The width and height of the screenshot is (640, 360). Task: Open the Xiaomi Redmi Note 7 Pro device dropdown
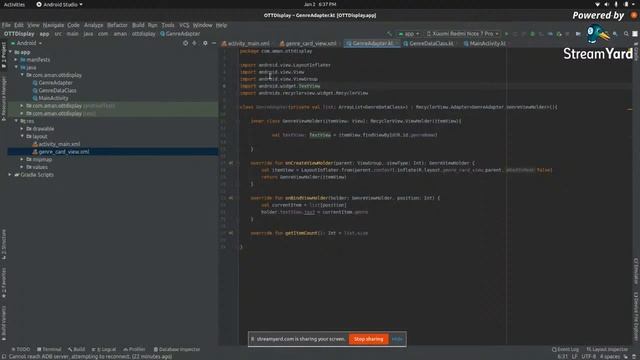point(462,34)
